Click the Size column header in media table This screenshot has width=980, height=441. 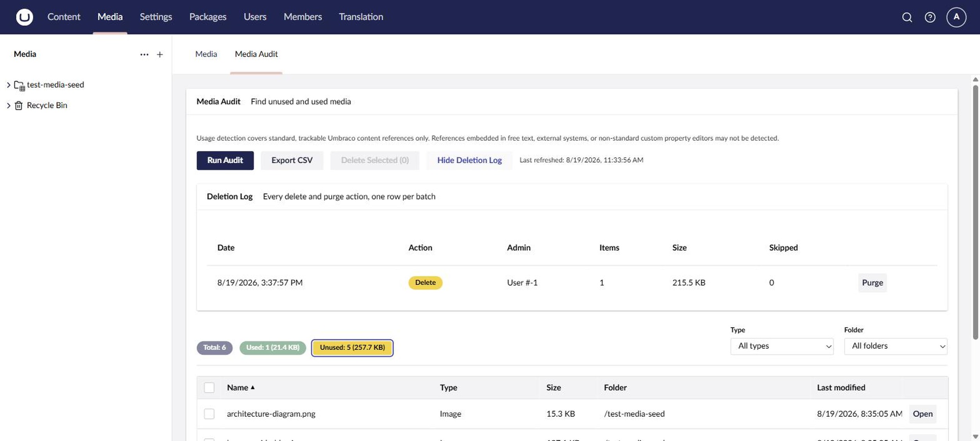(553, 387)
